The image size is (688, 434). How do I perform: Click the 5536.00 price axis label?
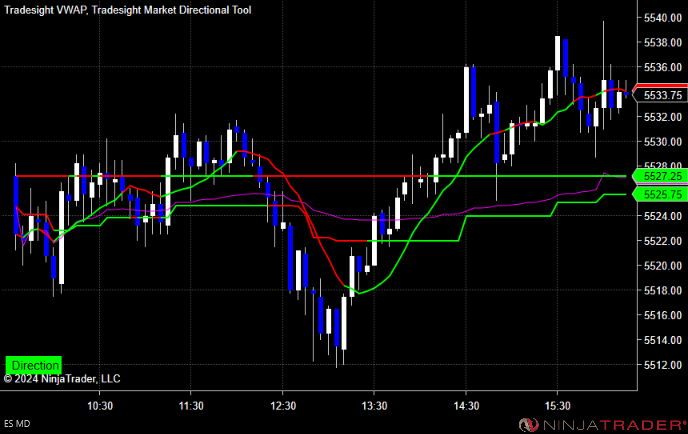(x=663, y=67)
